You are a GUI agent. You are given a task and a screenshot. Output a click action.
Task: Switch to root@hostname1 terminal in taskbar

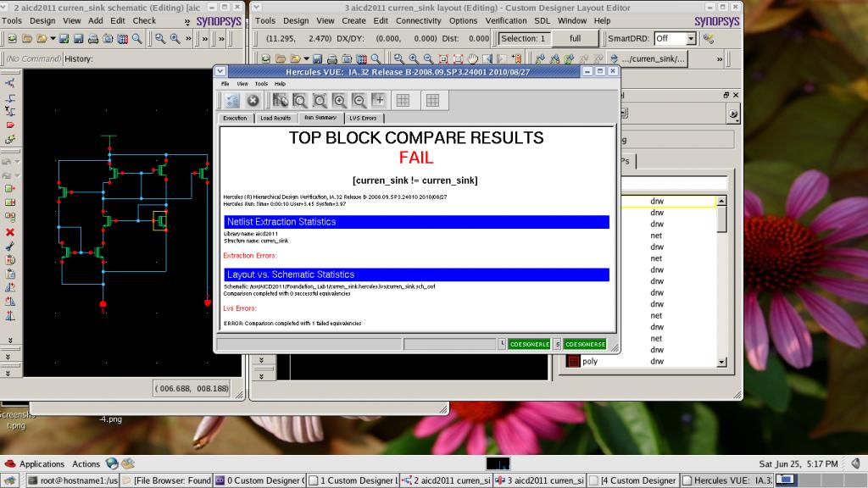click(x=73, y=480)
